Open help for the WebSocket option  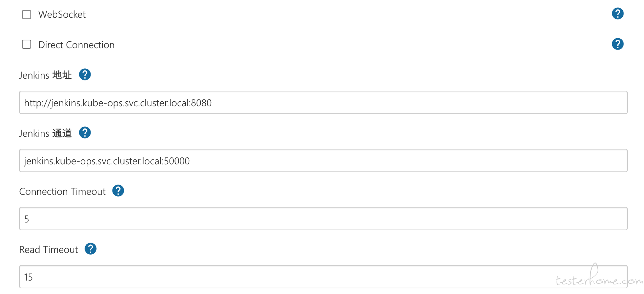617,14
